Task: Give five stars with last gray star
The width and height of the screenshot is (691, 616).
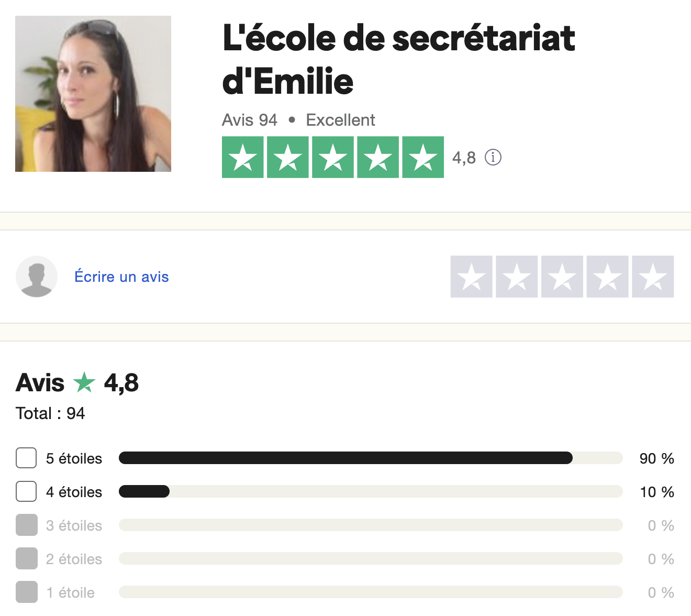Action: pos(653,277)
